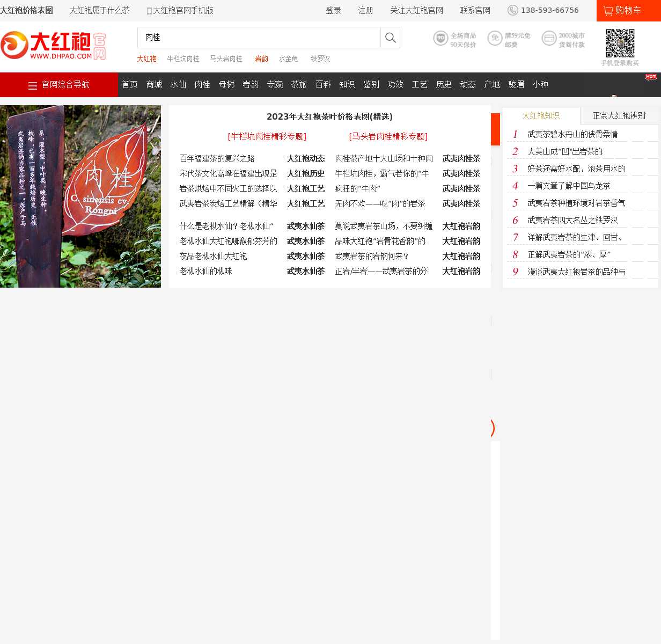Click hot keyword 铁罗汉 under search
The image size is (661, 644).
click(320, 59)
